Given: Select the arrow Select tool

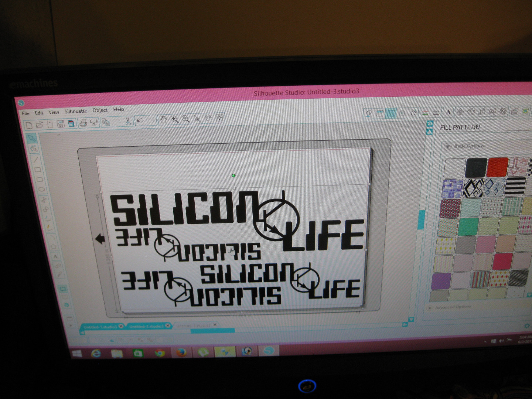Looking at the screenshot, I should click(x=31, y=138).
